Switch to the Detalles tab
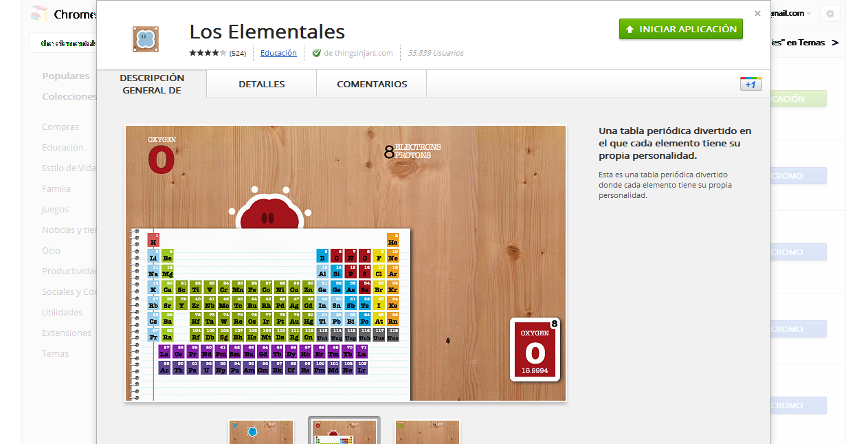This screenshot has height=444, width=868. click(x=262, y=84)
